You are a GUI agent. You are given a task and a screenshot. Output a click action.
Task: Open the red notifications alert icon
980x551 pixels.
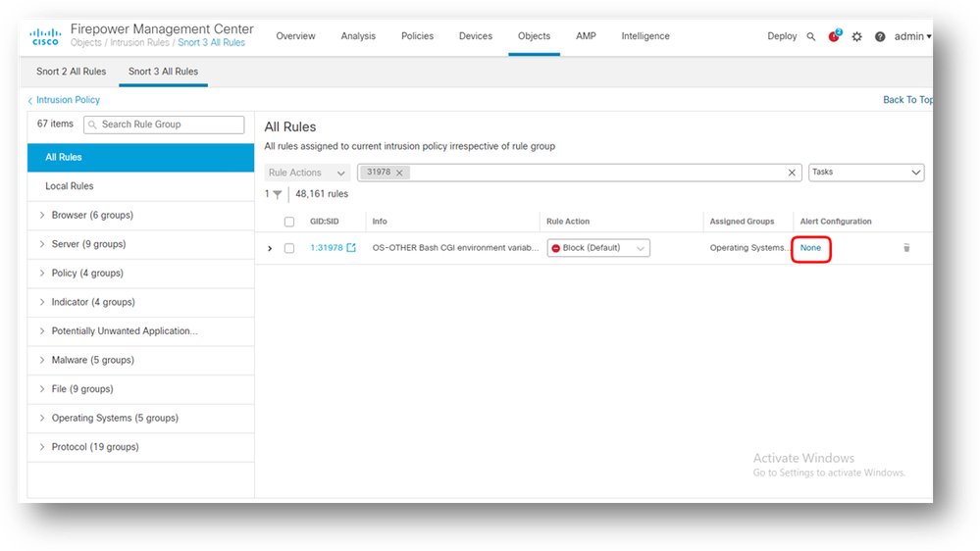pyautogui.click(x=835, y=36)
